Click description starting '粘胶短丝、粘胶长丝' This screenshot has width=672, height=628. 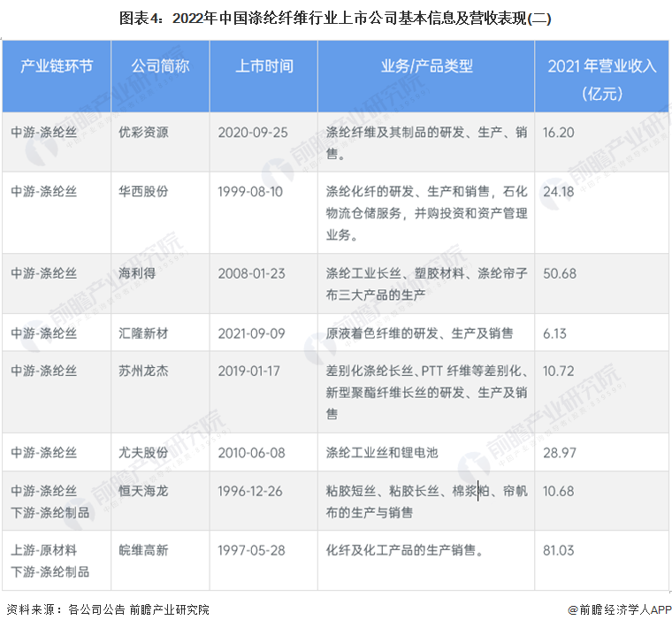[x=426, y=502]
